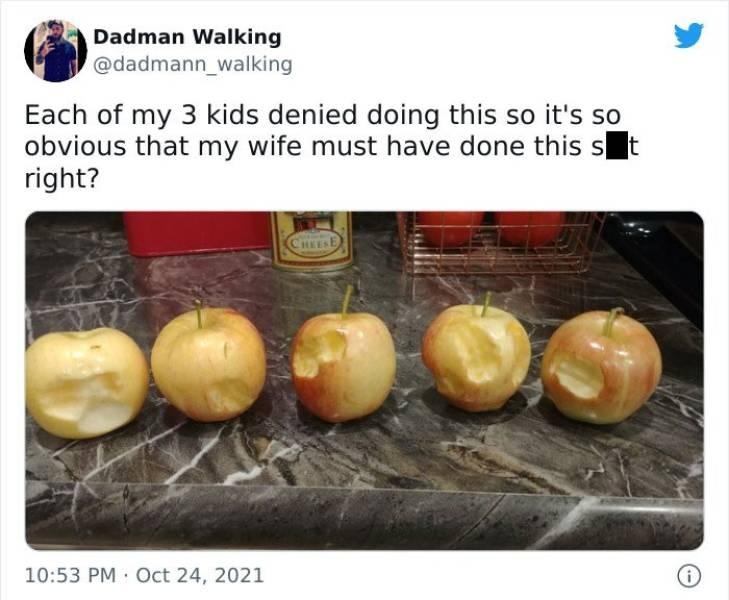Click the red container behind the apples
The height and width of the screenshot is (600, 729).
pos(197,233)
